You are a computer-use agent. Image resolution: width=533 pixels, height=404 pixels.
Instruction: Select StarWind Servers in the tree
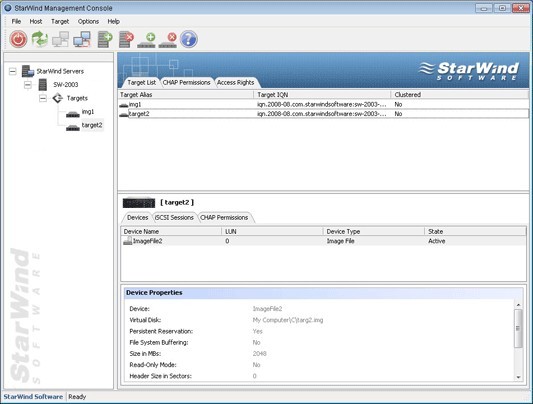pos(60,71)
